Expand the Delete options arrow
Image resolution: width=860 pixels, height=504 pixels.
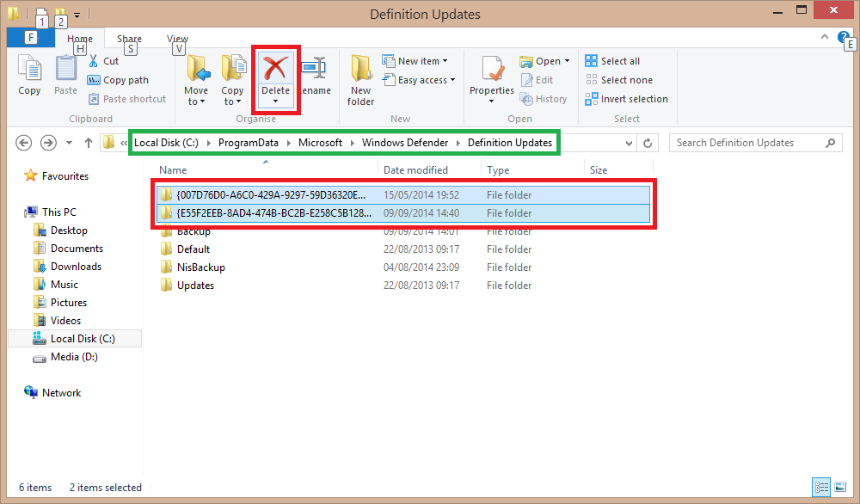[x=275, y=101]
